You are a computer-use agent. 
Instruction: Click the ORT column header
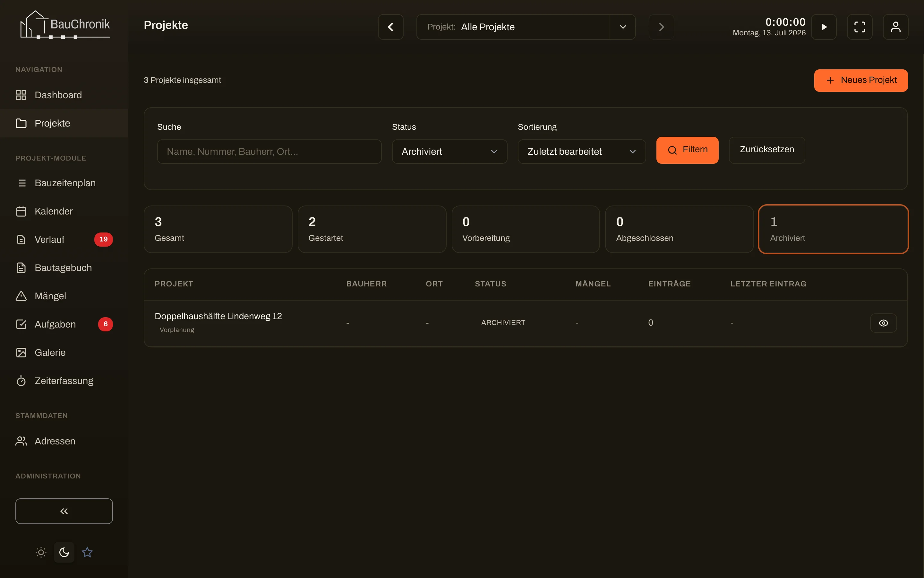[x=434, y=284]
